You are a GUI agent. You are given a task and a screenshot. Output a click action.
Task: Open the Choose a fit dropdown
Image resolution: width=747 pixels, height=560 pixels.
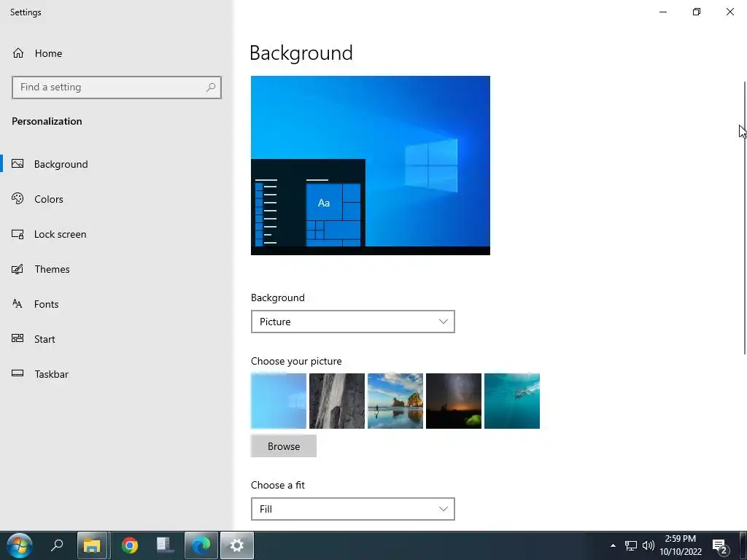[x=353, y=509]
